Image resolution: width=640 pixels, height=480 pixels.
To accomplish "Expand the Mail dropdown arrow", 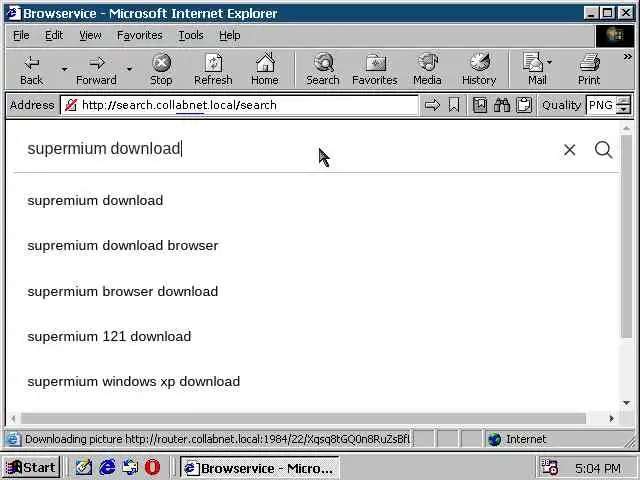I will 549,62.
